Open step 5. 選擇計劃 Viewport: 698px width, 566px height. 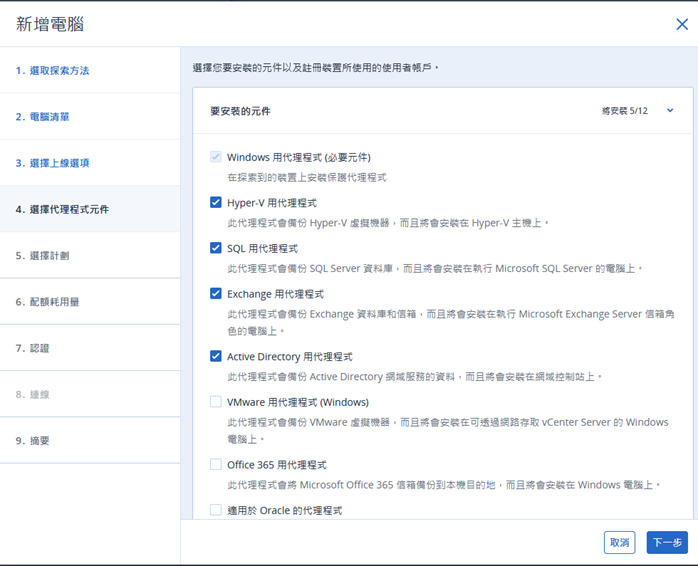pos(90,256)
